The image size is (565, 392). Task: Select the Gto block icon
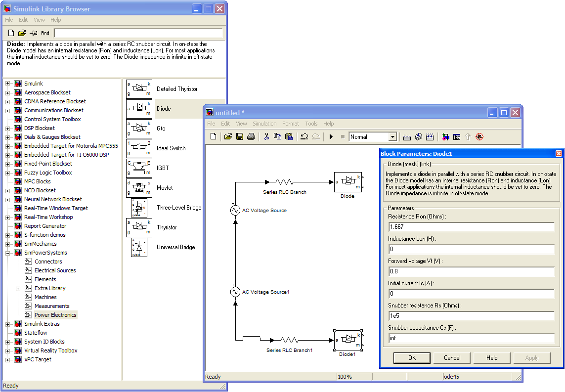coord(139,129)
